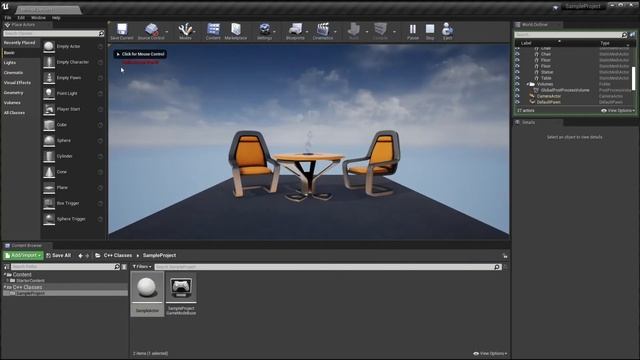
Task: Toggle visibility of Volumes folder
Action: (x=517, y=84)
